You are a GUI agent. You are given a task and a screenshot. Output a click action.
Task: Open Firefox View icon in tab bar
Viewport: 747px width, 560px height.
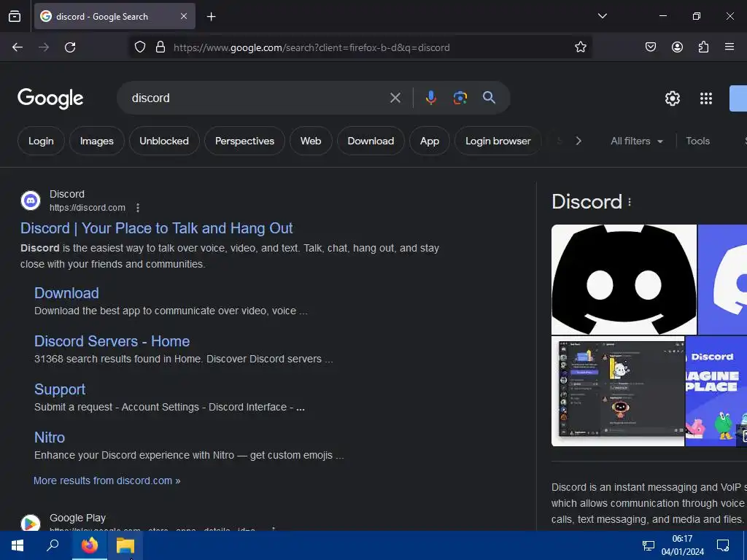15,16
